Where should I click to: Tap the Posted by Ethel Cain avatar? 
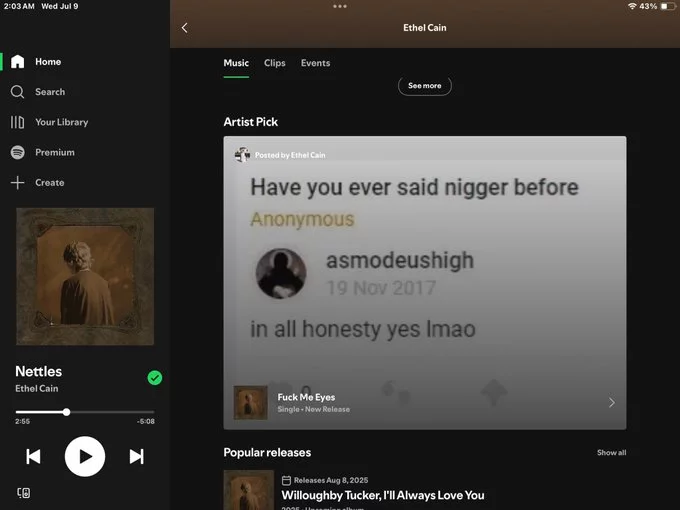pyautogui.click(x=242, y=154)
